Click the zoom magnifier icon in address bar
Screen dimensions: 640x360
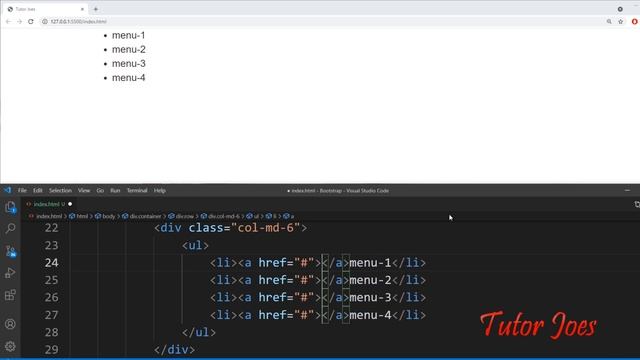(609, 21)
